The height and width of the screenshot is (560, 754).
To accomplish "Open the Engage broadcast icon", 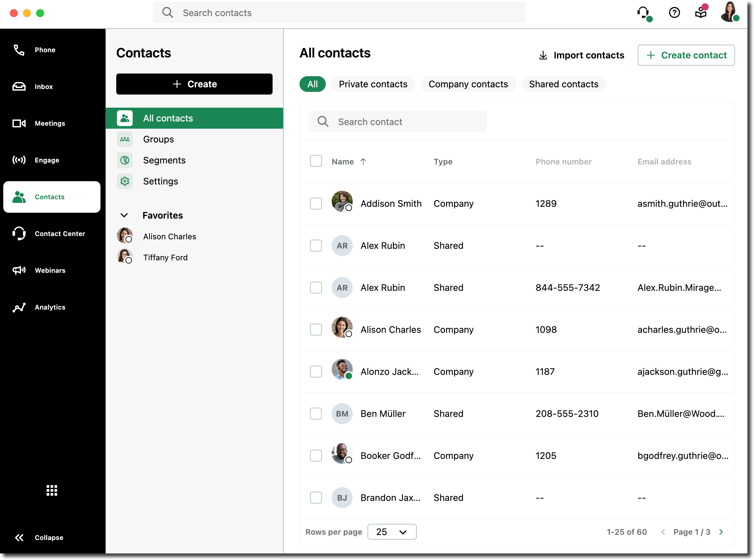I will point(19,160).
